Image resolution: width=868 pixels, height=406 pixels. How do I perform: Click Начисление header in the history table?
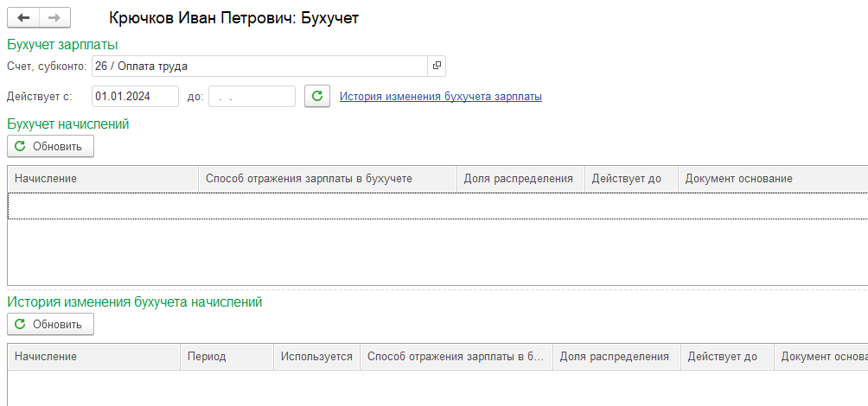pyautogui.click(x=94, y=357)
